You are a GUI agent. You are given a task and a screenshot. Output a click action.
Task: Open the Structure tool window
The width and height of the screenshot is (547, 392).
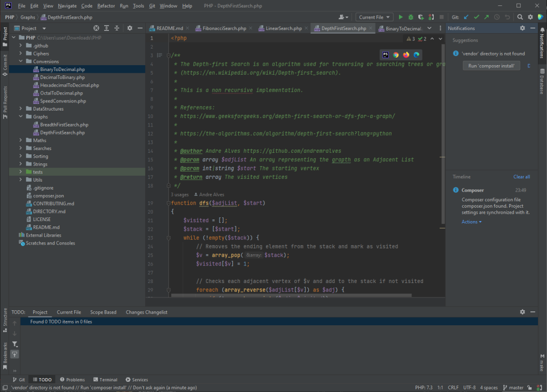5,320
